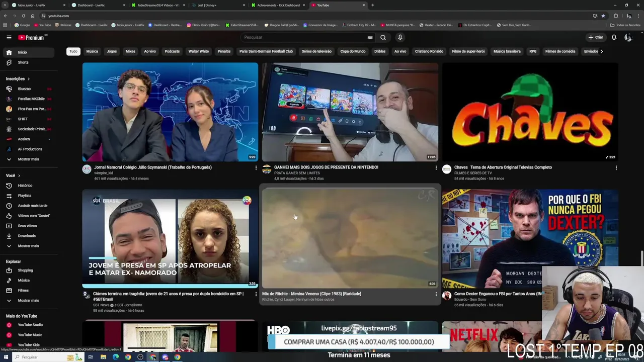Show more category chips with right arrow
Image resolution: width=644 pixels, height=362 pixels.
(601, 51)
